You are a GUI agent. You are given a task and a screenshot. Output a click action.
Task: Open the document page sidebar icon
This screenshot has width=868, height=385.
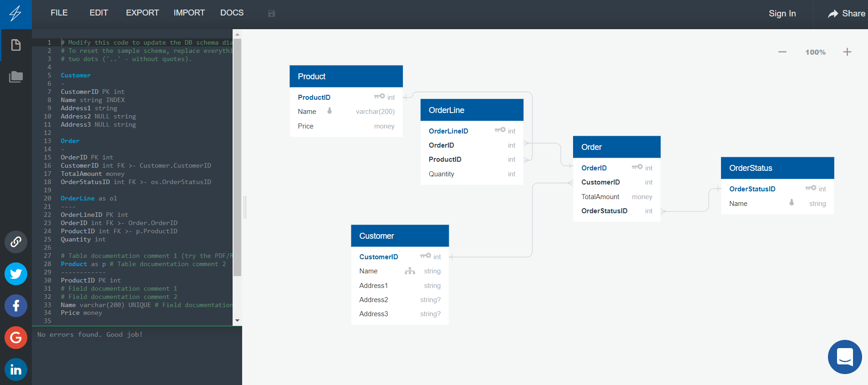pyautogui.click(x=16, y=45)
